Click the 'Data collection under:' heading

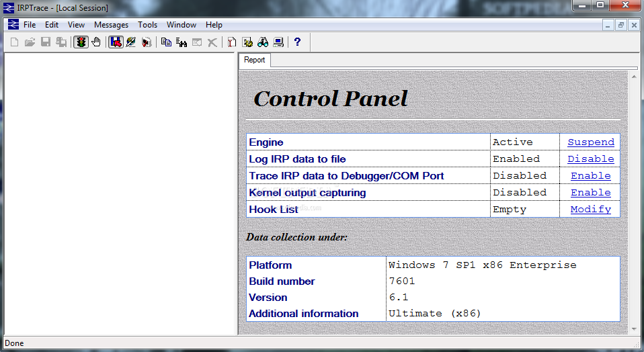(x=296, y=237)
